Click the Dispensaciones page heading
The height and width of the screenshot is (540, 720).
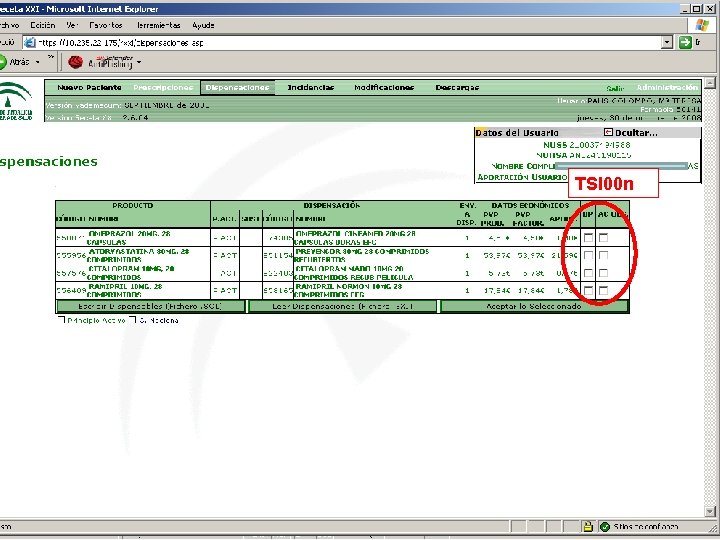pyautogui.click(x=49, y=162)
